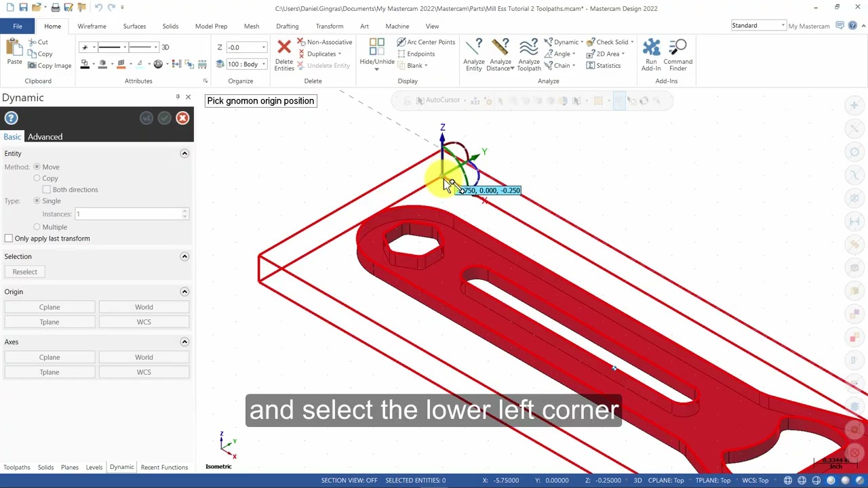Click the chat feedback icon beside My Mastercam
Viewport: 868px width, 488px height.
(x=840, y=26)
